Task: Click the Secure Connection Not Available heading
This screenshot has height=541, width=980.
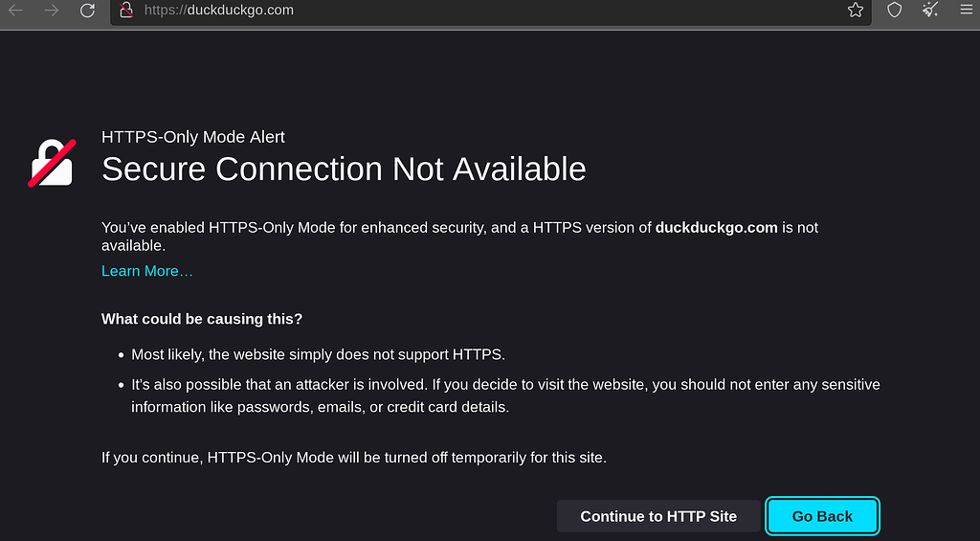Action: (x=344, y=169)
